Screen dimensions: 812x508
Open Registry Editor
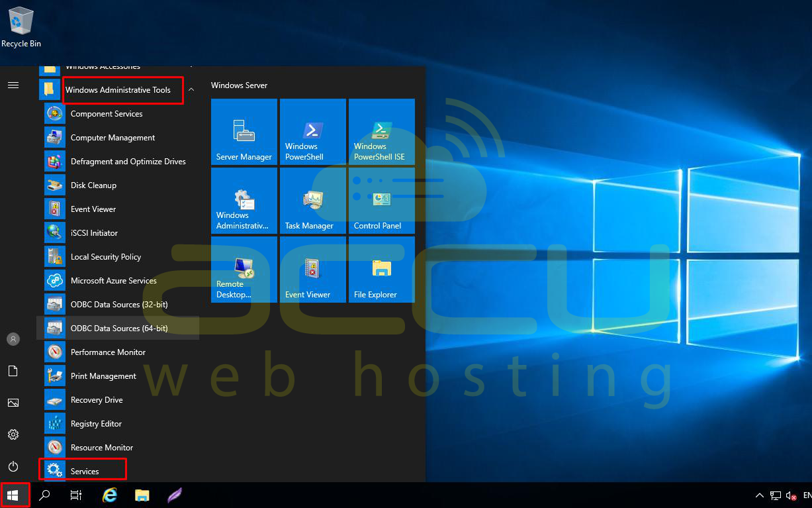pos(119,424)
